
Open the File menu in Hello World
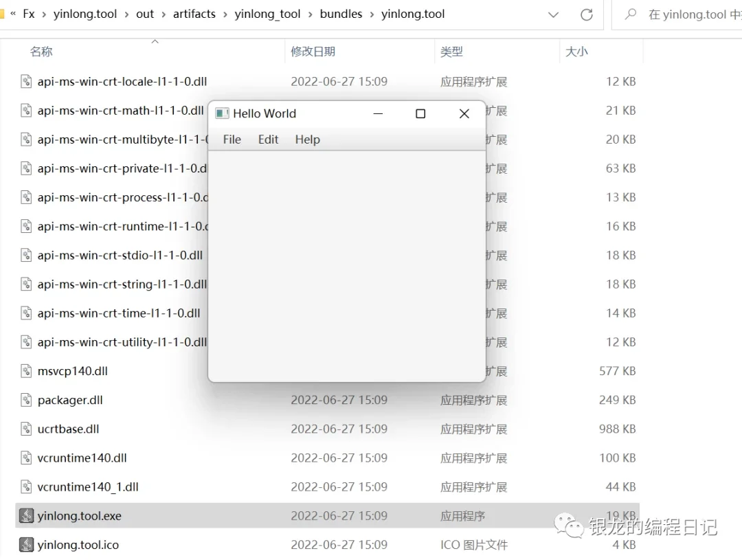tap(232, 139)
